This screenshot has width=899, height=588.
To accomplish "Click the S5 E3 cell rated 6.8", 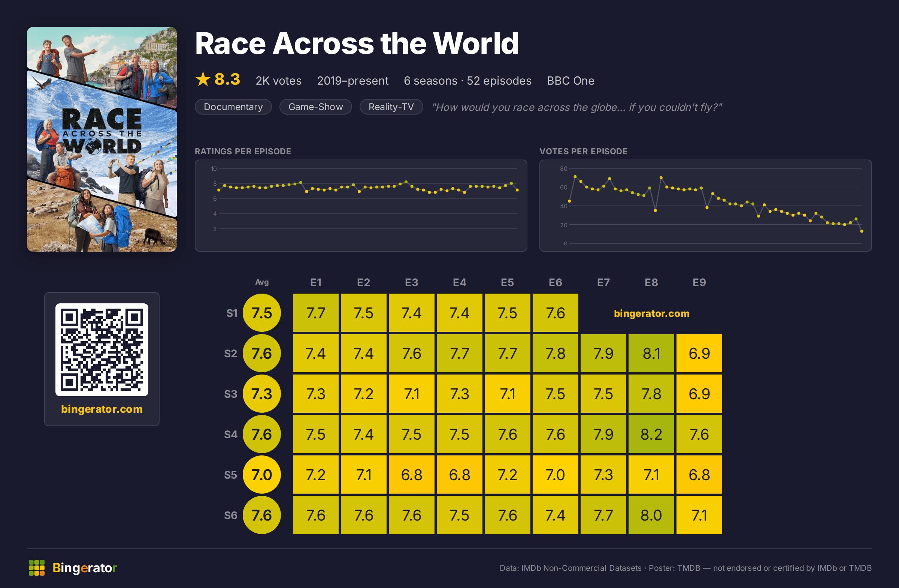I will click(411, 474).
